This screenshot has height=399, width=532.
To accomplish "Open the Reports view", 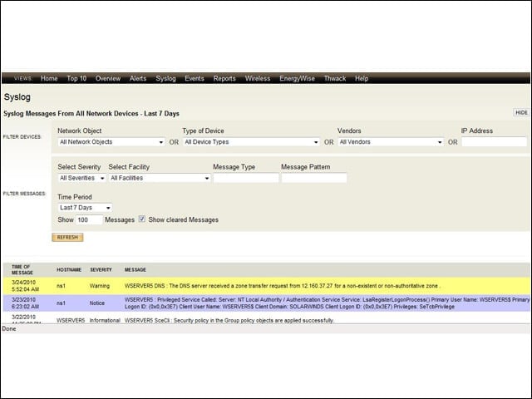I will click(224, 78).
